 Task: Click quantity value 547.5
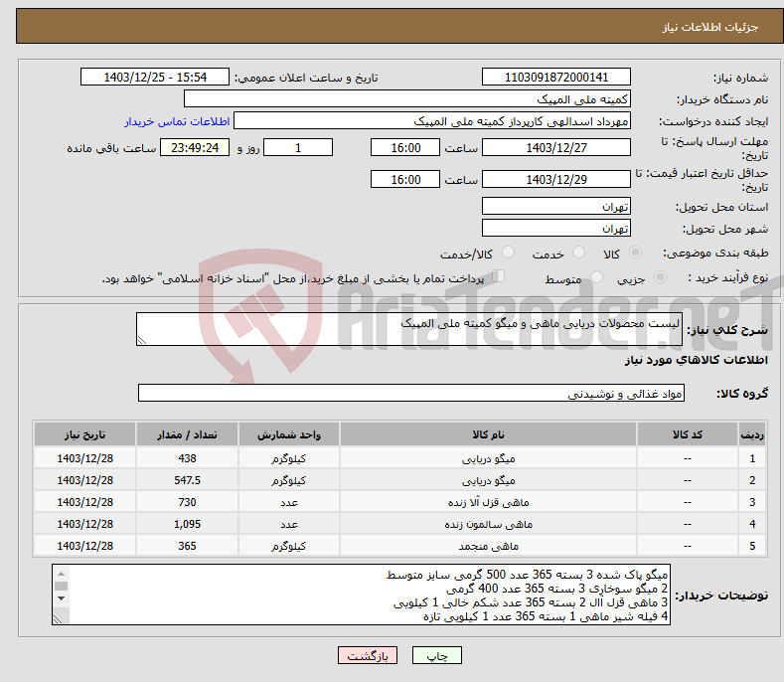187,480
